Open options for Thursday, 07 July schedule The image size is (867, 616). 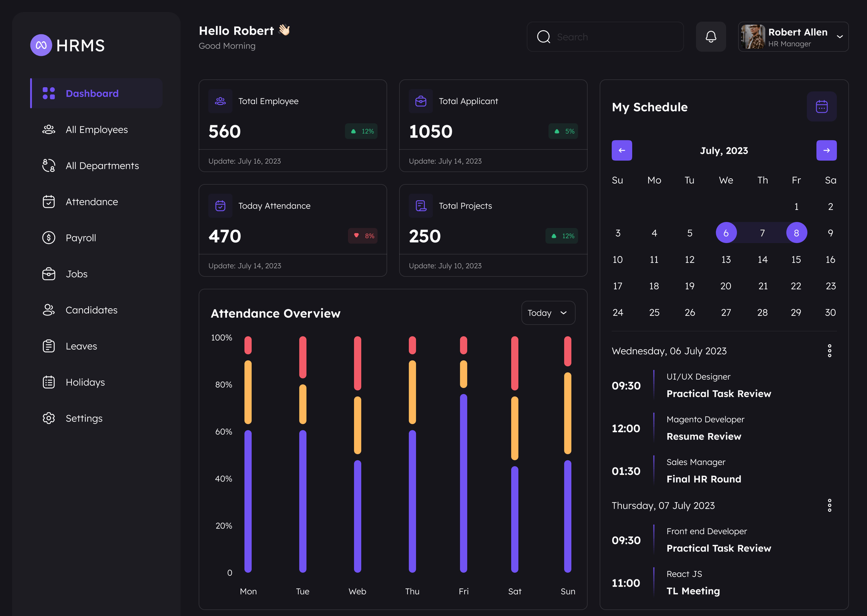(x=830, y=505)
